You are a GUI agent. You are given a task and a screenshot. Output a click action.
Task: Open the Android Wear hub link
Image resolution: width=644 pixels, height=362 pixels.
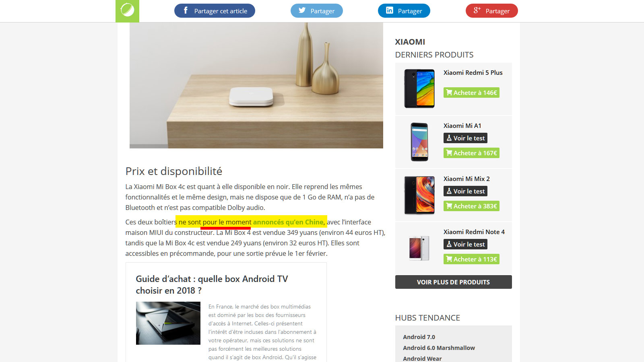(x=422, y=358)
